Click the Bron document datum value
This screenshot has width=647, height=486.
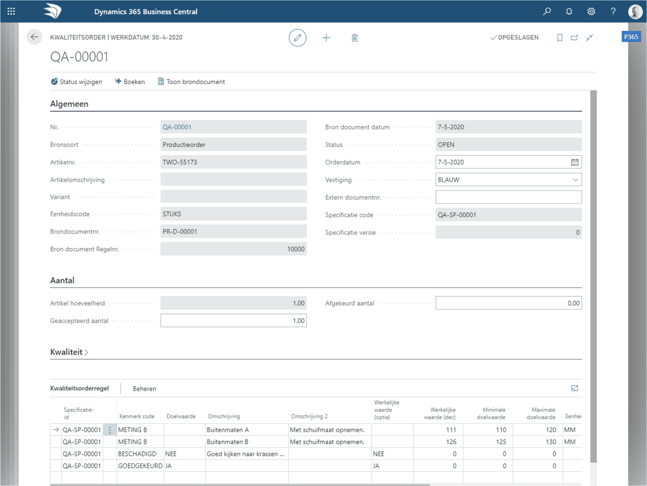509,127
